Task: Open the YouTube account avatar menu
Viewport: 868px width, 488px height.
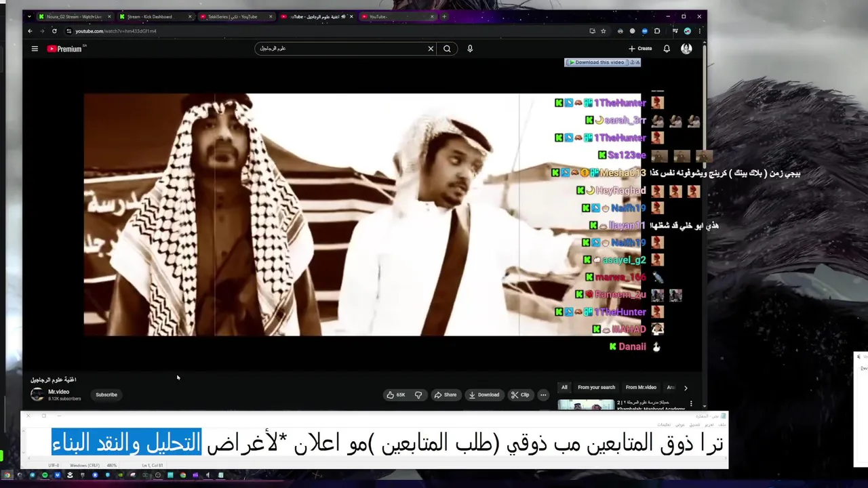Action: (686, 49)
